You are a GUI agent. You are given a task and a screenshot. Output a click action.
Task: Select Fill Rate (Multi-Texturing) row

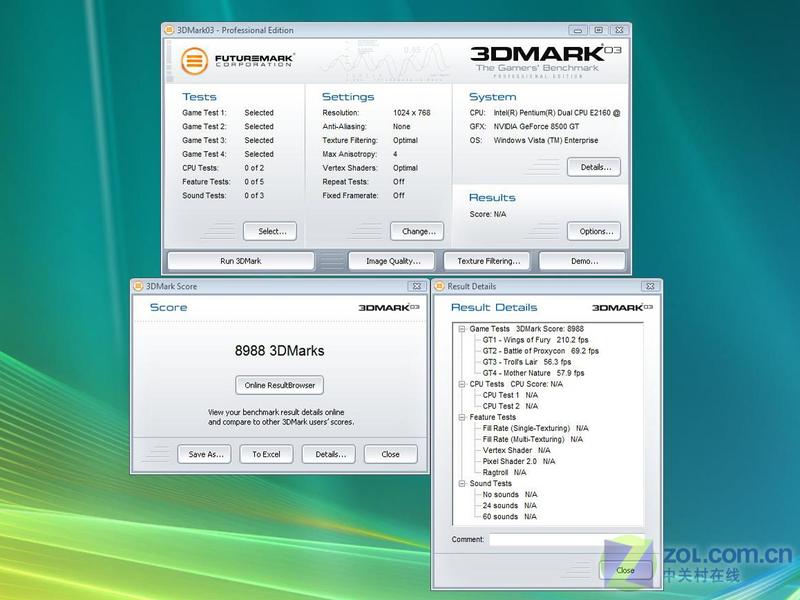pyautogui.click(x=533, y=439)
